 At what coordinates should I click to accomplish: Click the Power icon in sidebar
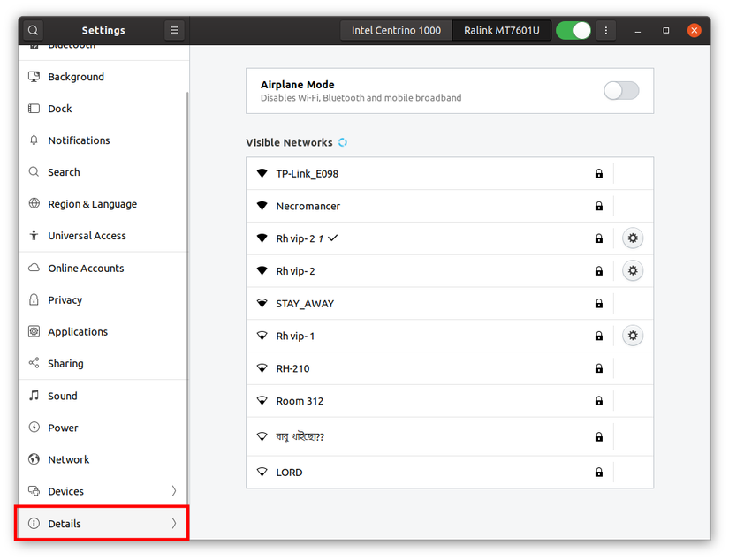(34, 428)
